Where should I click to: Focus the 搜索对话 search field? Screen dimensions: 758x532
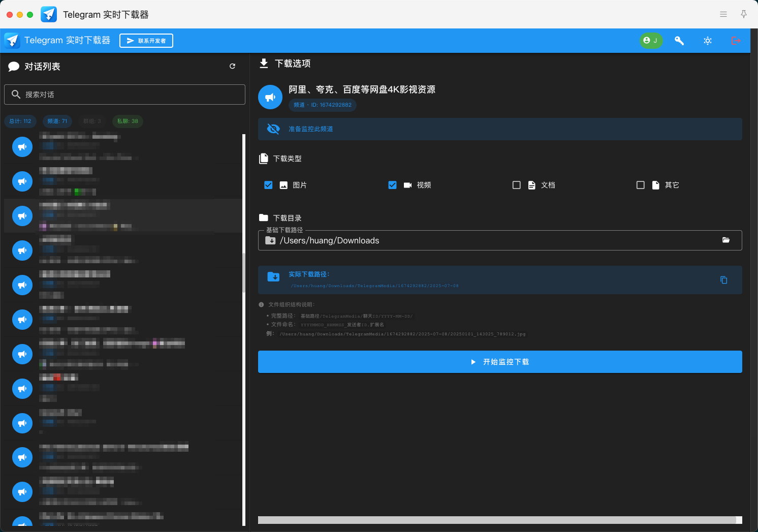tap(124, 95)
